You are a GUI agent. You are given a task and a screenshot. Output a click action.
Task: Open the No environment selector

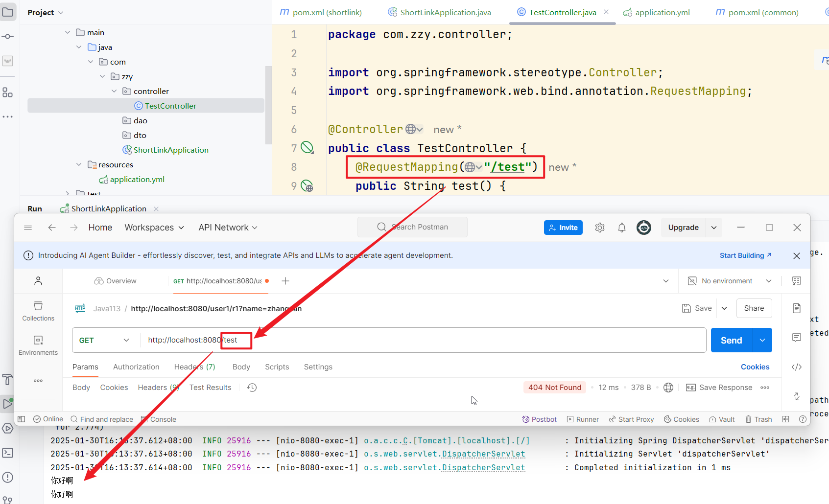(730, 281)
